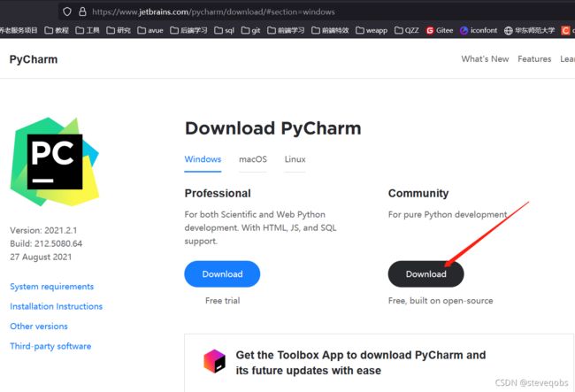Click the Version: 2021.2.1 text
575x392 pixels.
[43, 230]
